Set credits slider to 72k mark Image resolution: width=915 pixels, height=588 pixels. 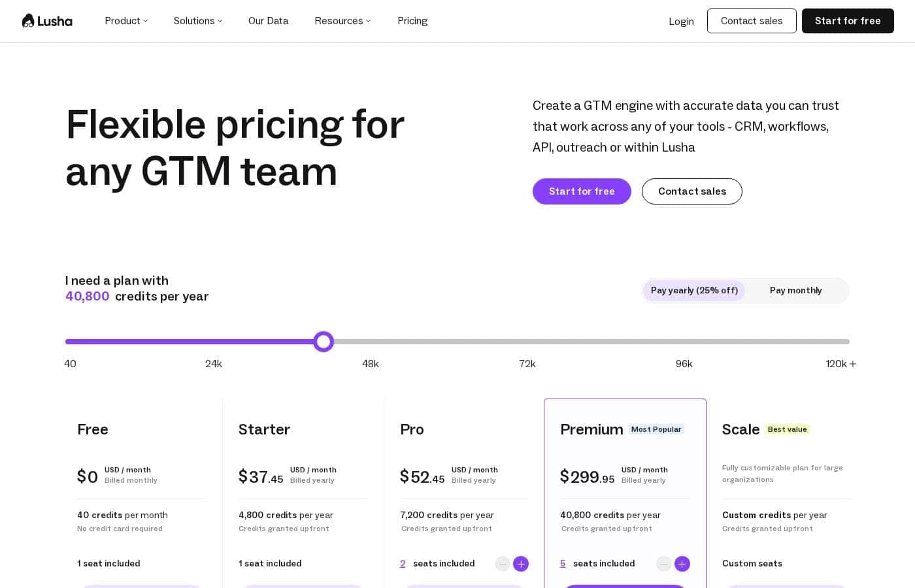click(527, 342)
